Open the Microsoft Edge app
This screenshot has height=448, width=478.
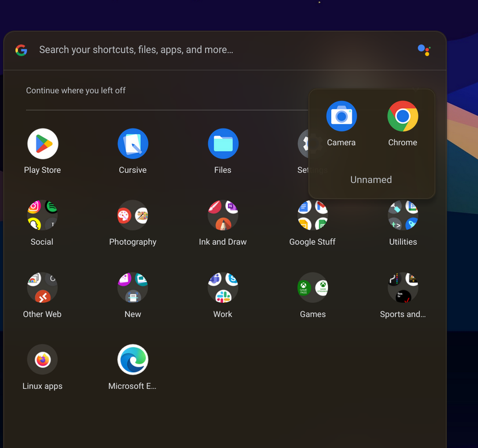[x=133, y=359]
